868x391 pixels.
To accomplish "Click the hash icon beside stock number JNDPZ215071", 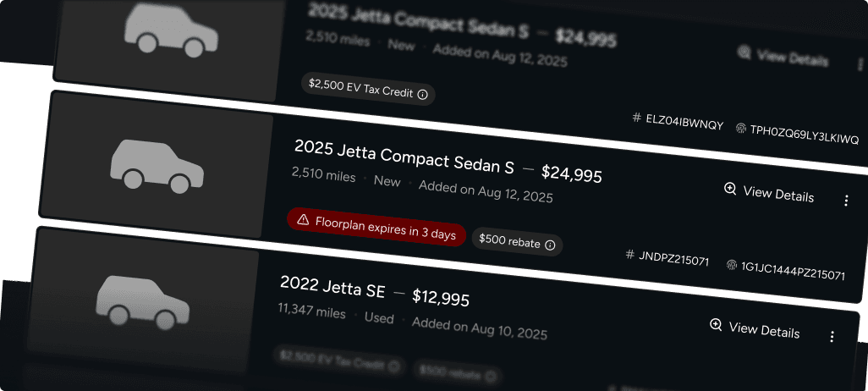I will (x=629, y=254).
